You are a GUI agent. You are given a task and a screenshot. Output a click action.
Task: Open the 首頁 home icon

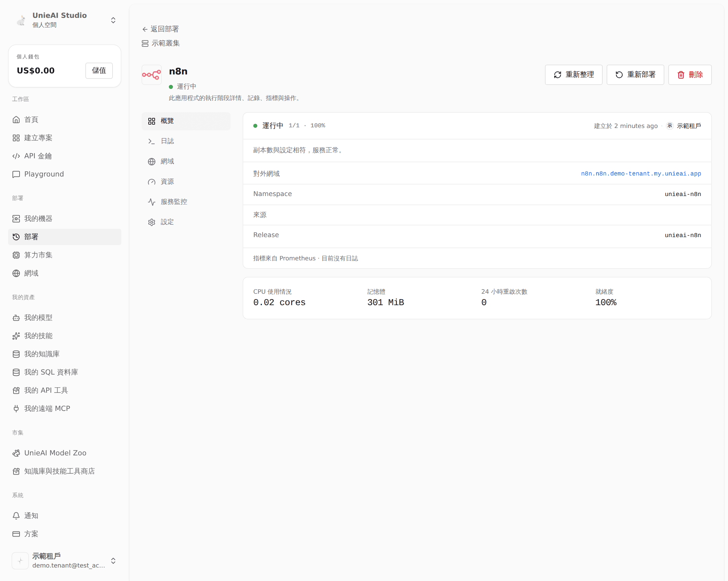[x=16, y=120]
